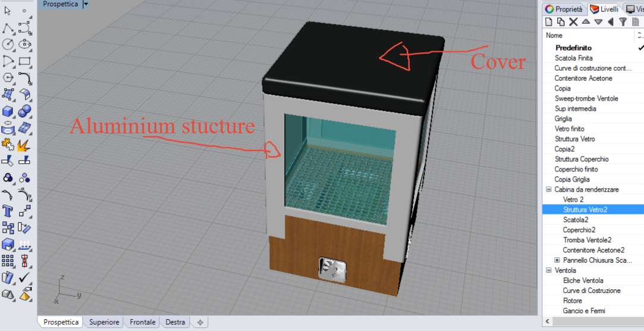Expand the Pannello Chiusura Sca... layer
644x331 pixels.
557,260
